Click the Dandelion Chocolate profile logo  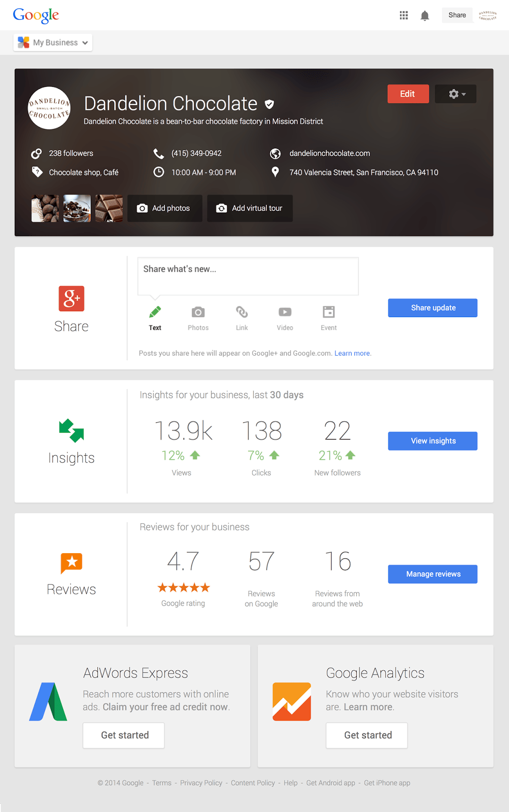[49, 108]
